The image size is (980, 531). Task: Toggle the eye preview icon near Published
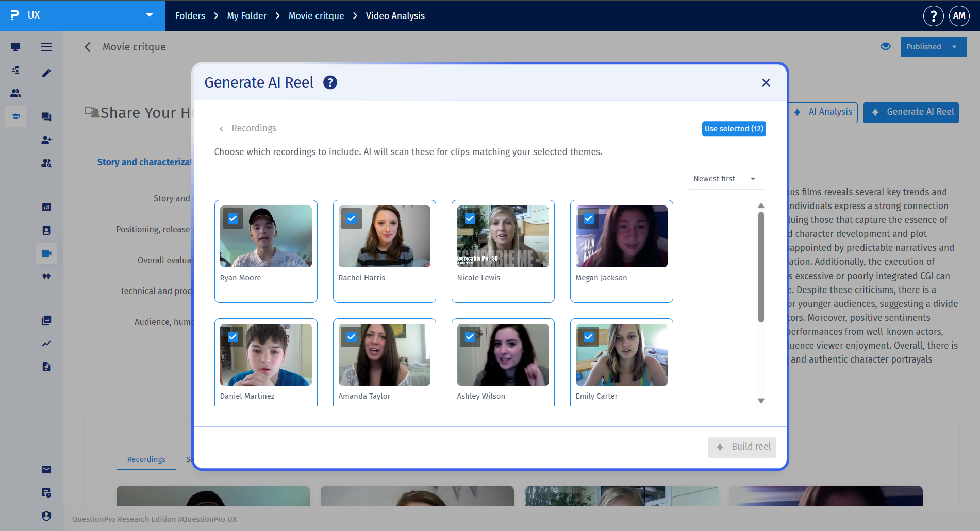pyautogui.click(x=886, y=46)
